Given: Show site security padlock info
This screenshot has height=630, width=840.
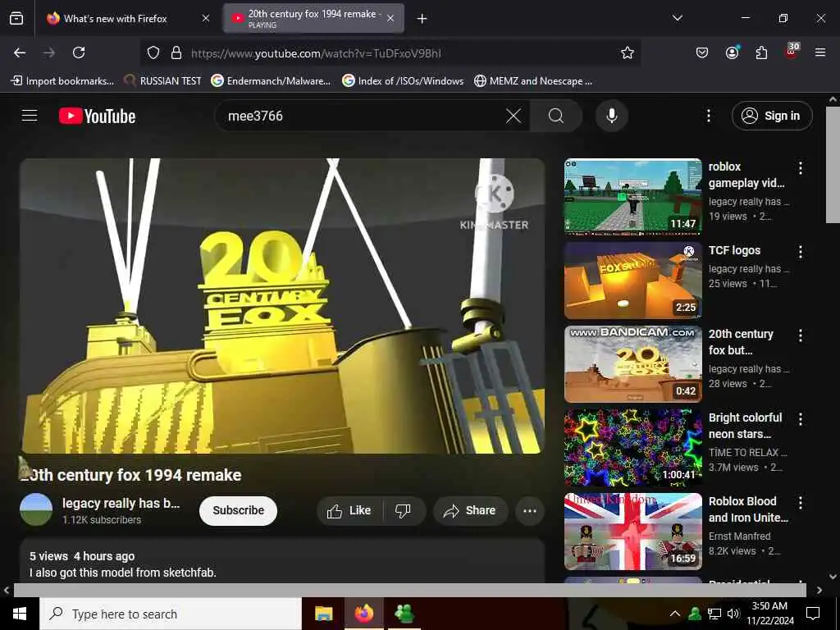Looking at the screenshot, I should point(176,52).
